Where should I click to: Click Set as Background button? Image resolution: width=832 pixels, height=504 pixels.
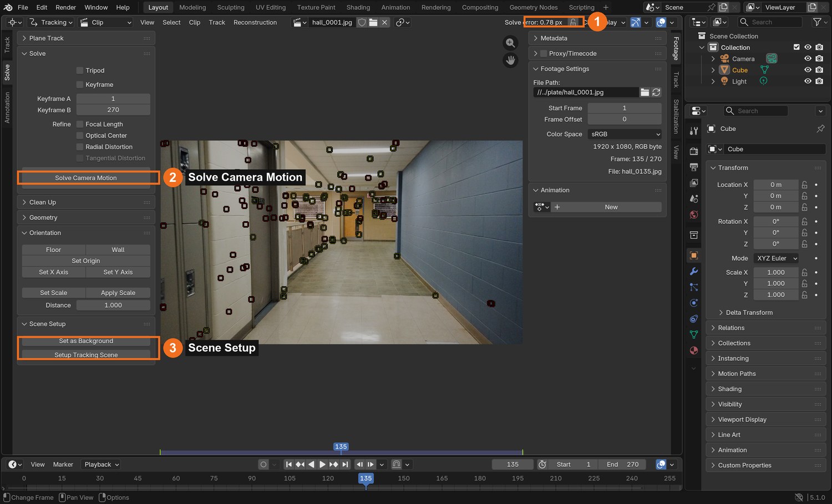pyautogui.click(x=86, y=341)
